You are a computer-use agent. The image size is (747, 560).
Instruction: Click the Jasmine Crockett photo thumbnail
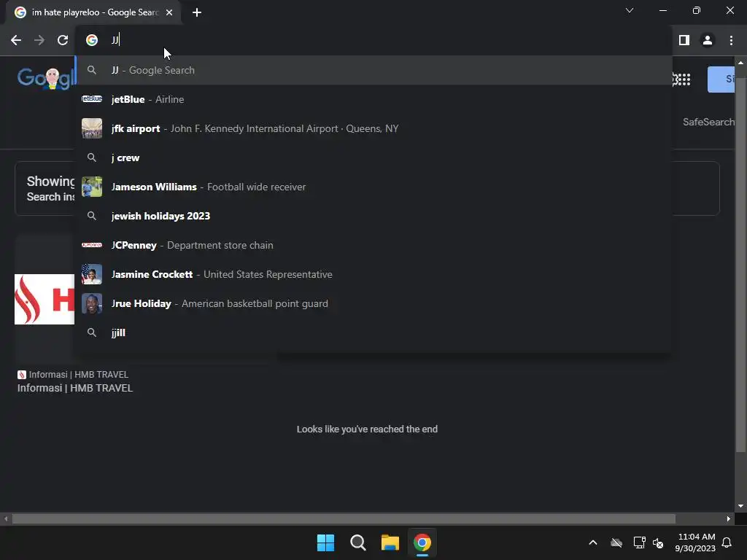pos(92,274)
